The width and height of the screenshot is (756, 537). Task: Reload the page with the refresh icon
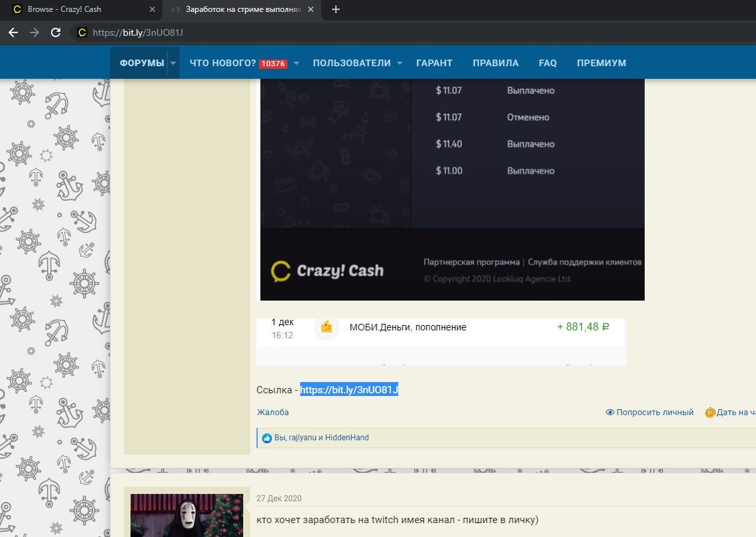pos(56,32)
